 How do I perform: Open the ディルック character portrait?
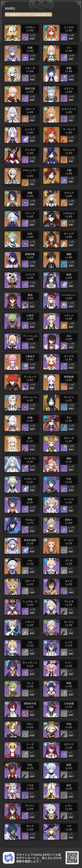(13, 382)
